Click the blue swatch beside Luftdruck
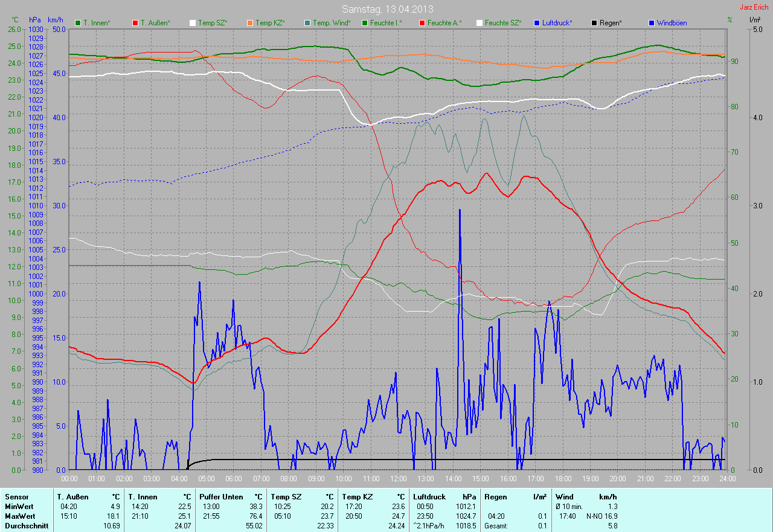The width and height of the screenshot is (773, 532). [x=537, y=23]
